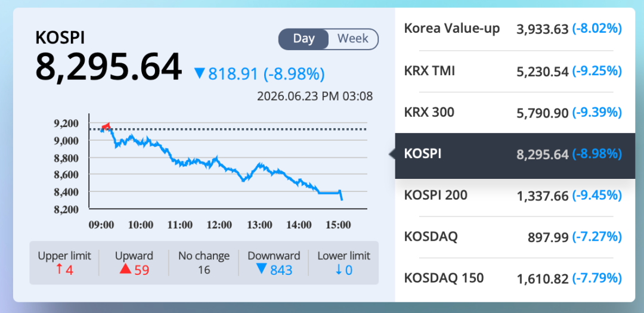Click the KOSPI value 8,295.64 headline
This screenshot has width=644, height=313.
pyautogui.click(x=109, y=67)
